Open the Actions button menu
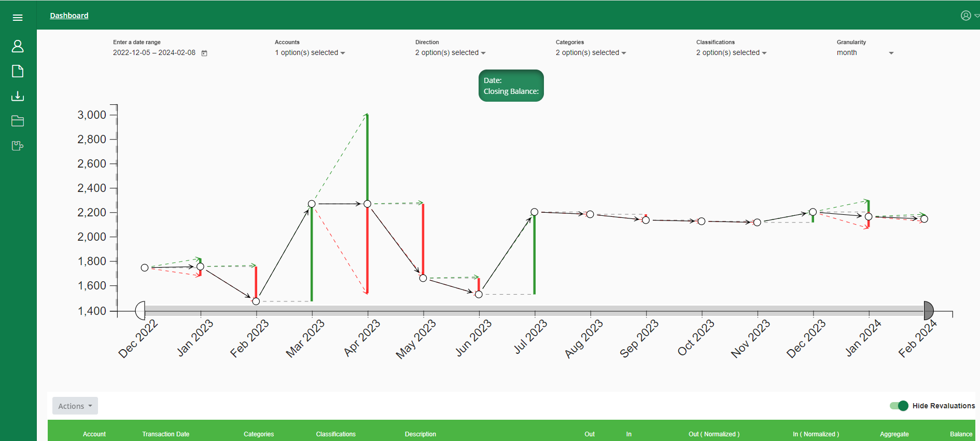 coord(75,406)
